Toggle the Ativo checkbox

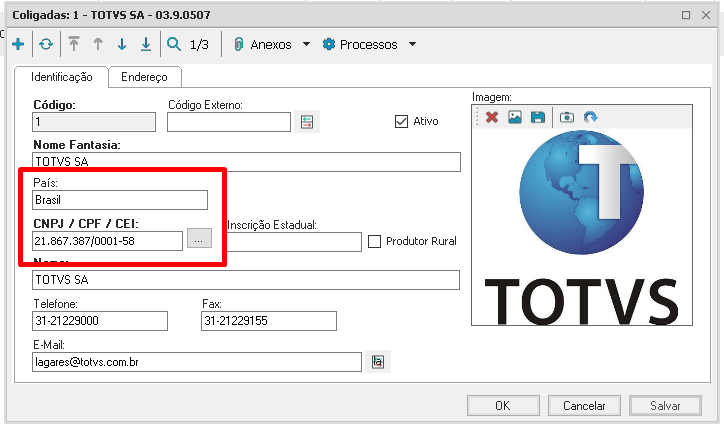coord(401,121)
